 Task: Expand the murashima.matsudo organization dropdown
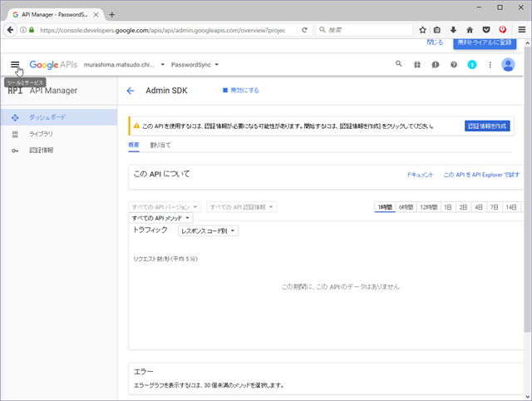pos(124,65)
